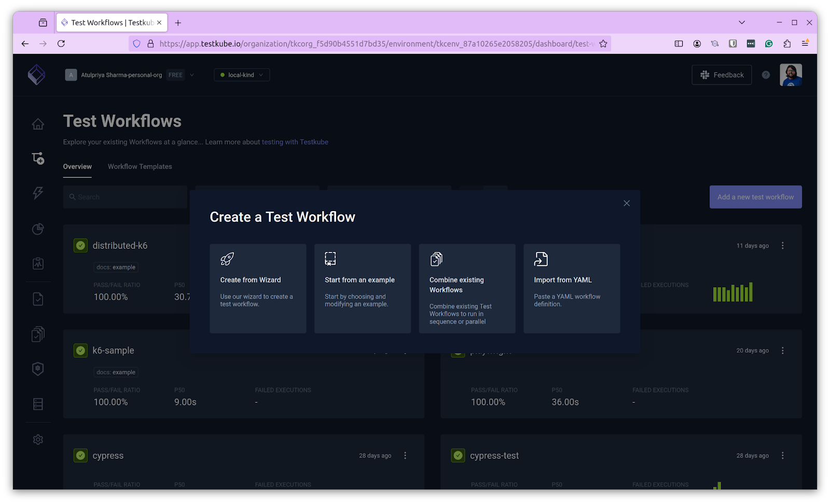Open the shield sidebar icon
830x504 pixels.
(x=38, y=369)
